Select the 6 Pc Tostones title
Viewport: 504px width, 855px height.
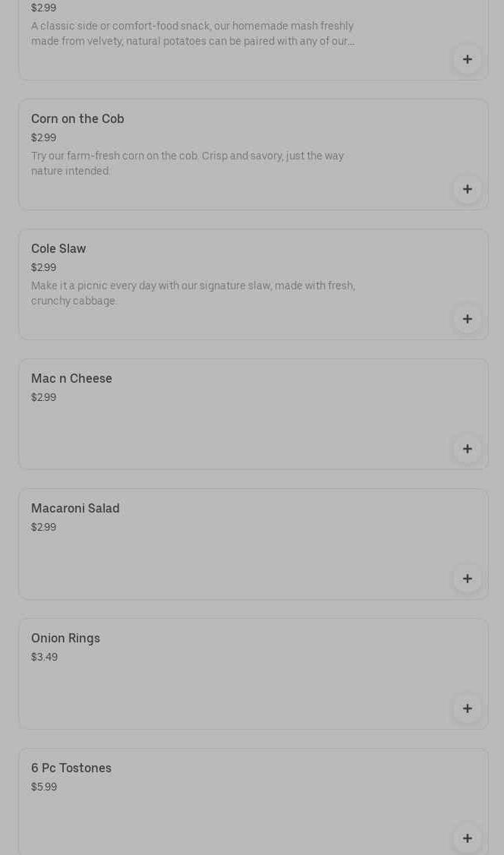71,768
